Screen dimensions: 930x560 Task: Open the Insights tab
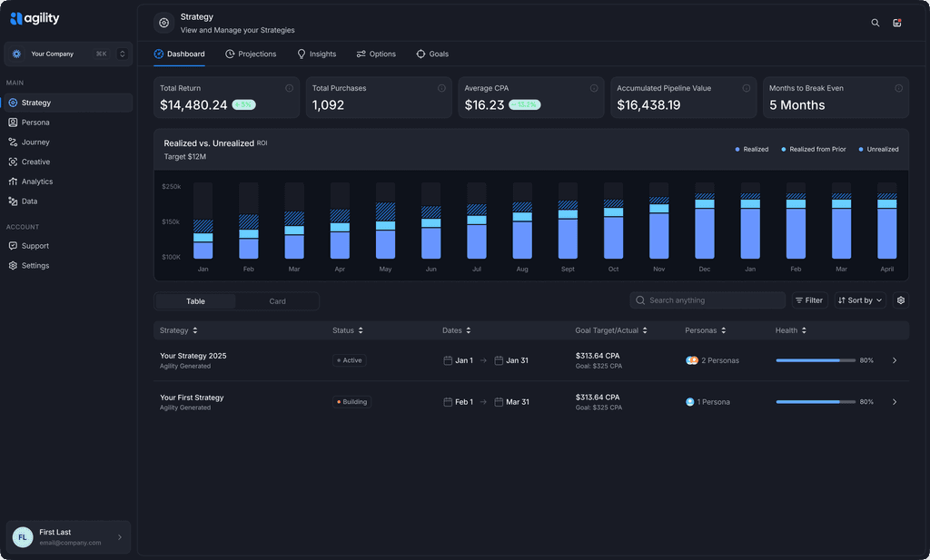[316, 54]
